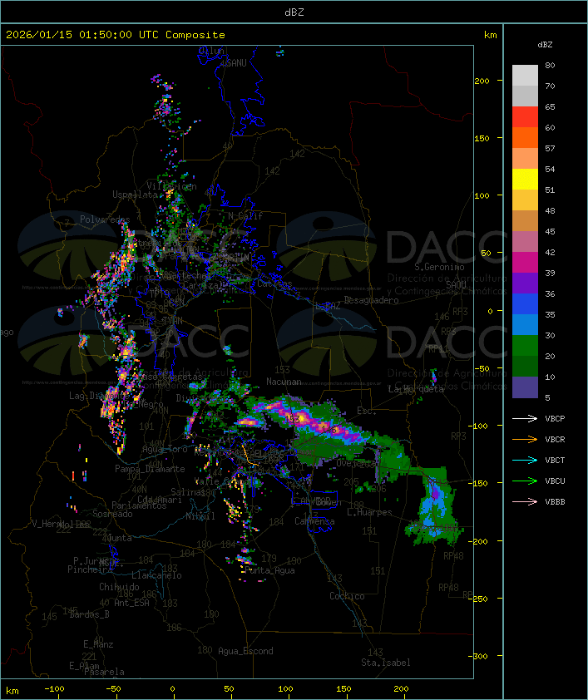
Task: Click the S.Geronimo place label
Action: click(439, 267)
